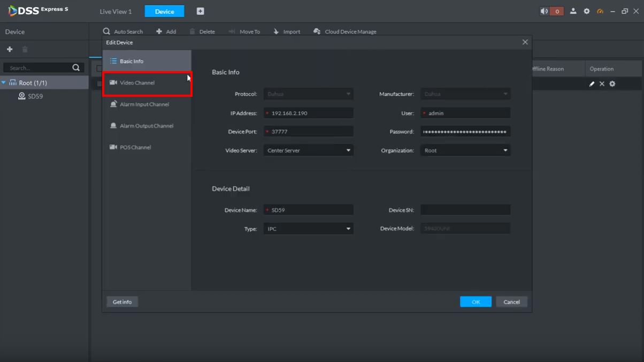The height and width of the screenshot is (362, 644).
Task: Open the alarm speaker icon in title bar
Action: click(545, 11)
